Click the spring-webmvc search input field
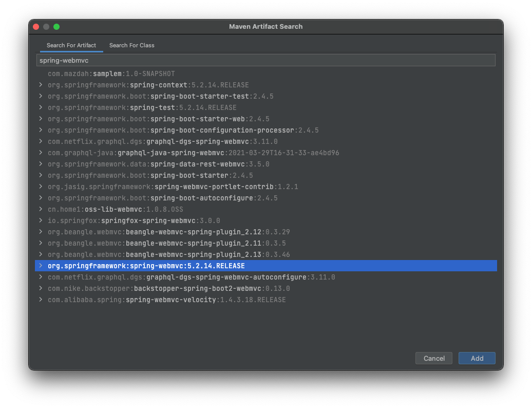The image size is (532, 408). pos(265,60)
